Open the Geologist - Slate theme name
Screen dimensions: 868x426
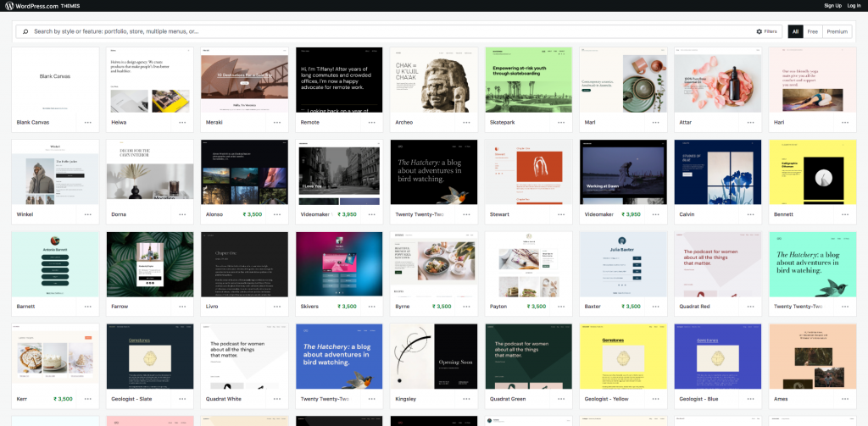[131, 399]
